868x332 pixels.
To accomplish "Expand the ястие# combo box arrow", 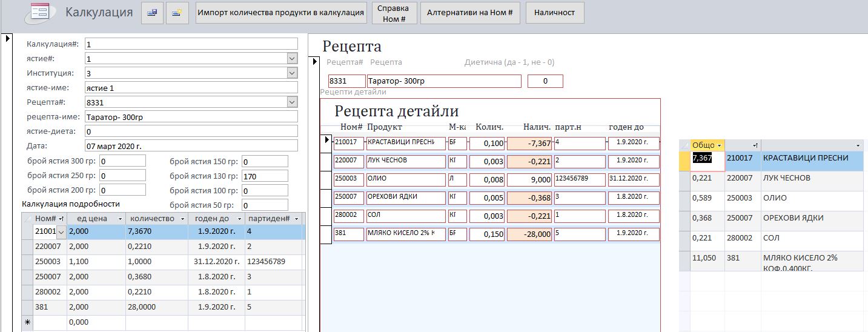I will [x=292, y=58].
